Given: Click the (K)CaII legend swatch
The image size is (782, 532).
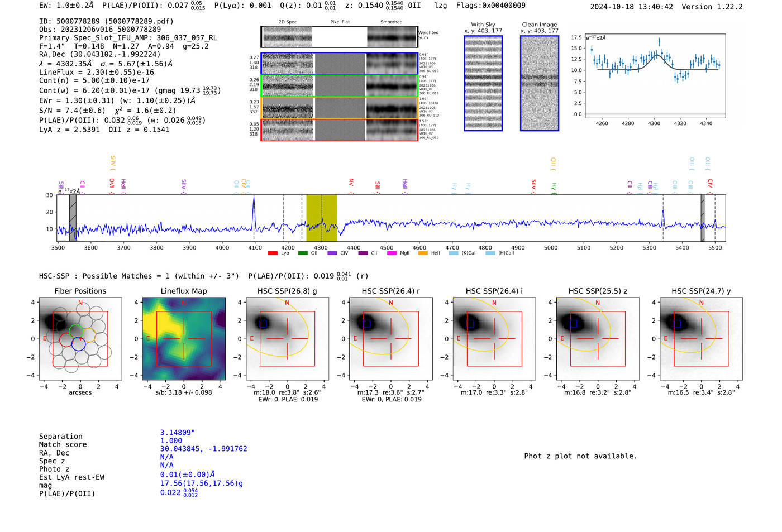Looking at the screenshot, I should pos(453,253).
